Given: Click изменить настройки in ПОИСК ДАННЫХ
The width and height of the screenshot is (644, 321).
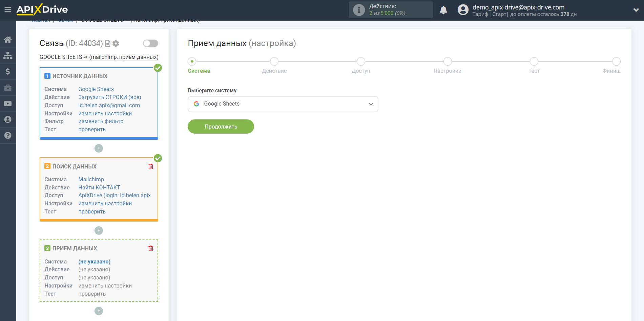Looking at the screenshot, I should pyautogui.click(x=105, y=203).
